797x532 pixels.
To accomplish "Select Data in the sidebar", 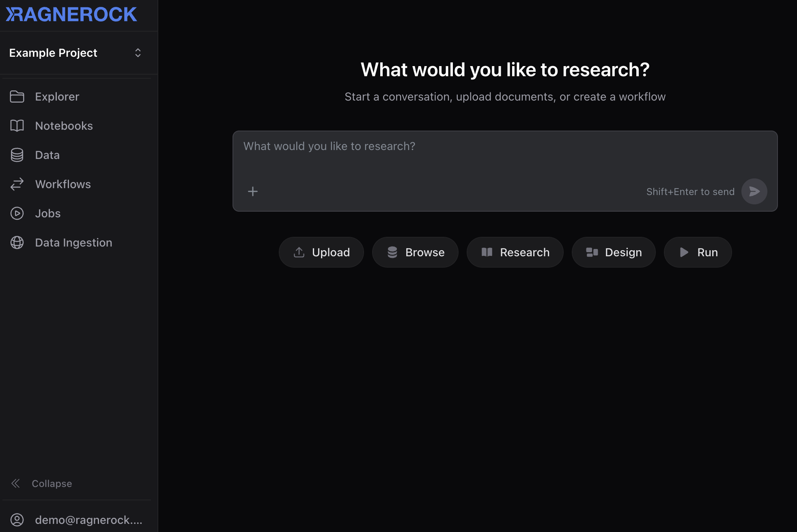I will (47, 155).
